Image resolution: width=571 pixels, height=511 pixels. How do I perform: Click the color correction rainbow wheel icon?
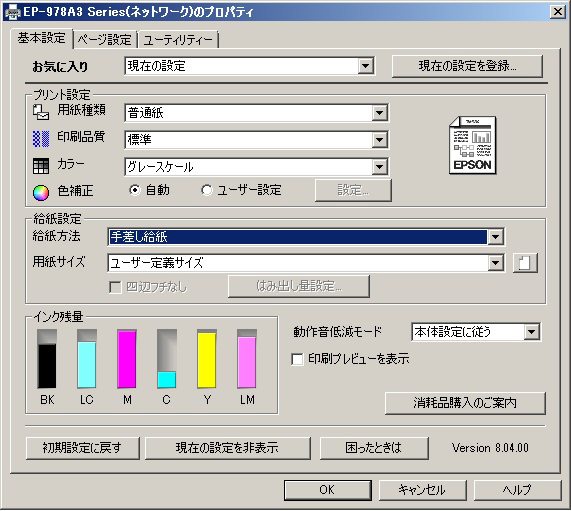coord(41,193)
